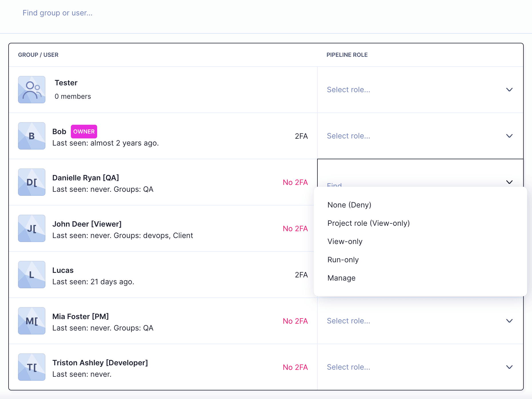Click John Deer's avatar icon
The height and width of the screenshot is (399, 532).
[x=32, y=228]
